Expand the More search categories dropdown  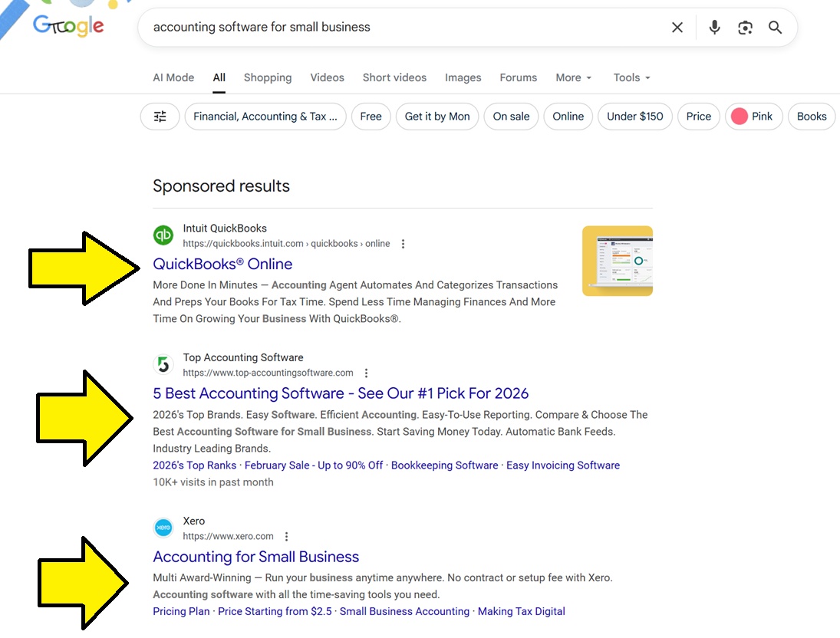pos(574,77)
